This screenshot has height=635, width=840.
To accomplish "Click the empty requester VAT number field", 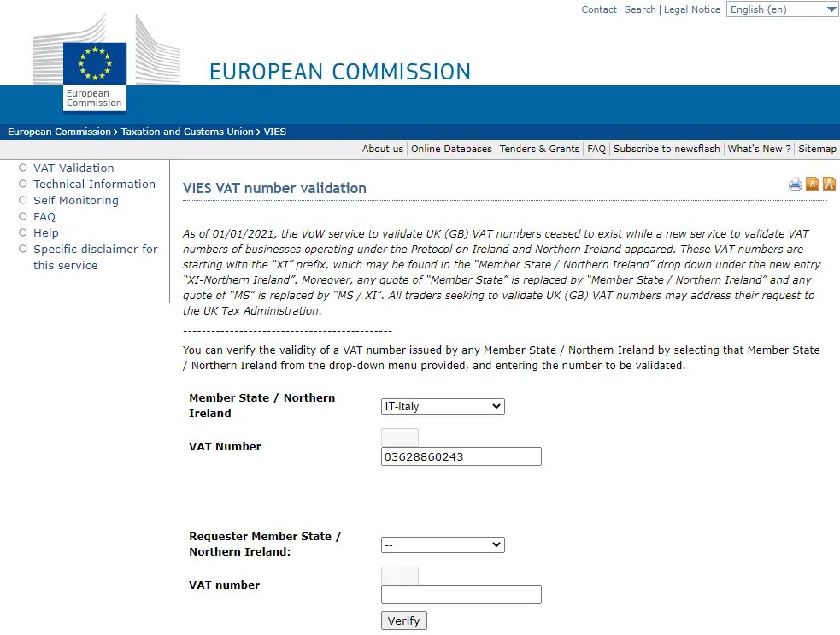I will tap(461, 595).
